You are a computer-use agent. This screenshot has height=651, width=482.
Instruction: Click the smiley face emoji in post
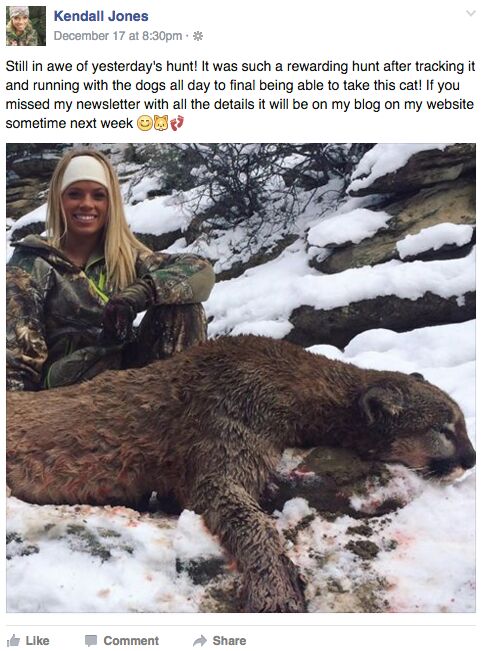tap(144, 123)
